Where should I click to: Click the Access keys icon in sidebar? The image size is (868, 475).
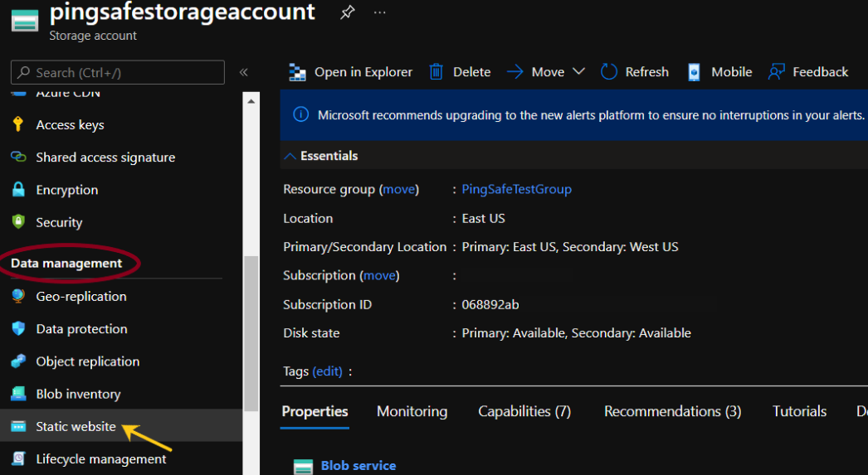point(18,125)
